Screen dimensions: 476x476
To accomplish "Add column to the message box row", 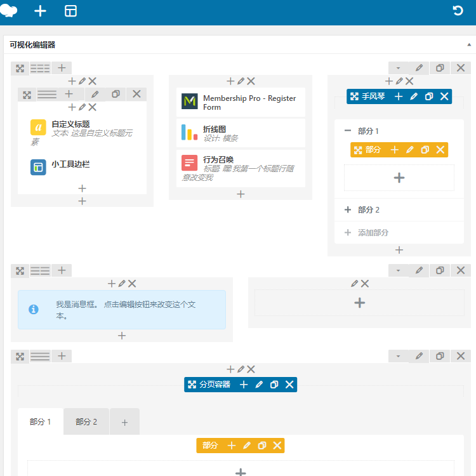I will (62, 270).
